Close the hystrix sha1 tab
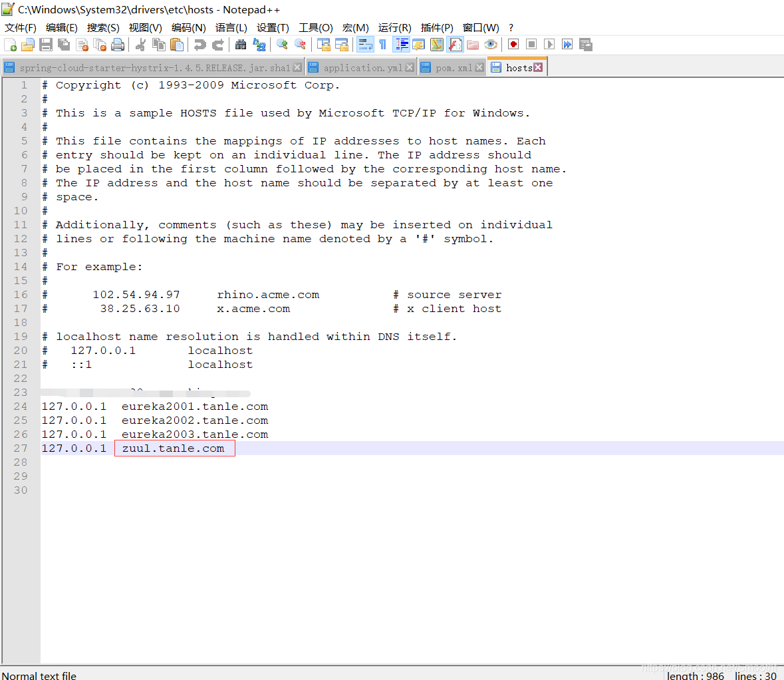 coord(297,68)
